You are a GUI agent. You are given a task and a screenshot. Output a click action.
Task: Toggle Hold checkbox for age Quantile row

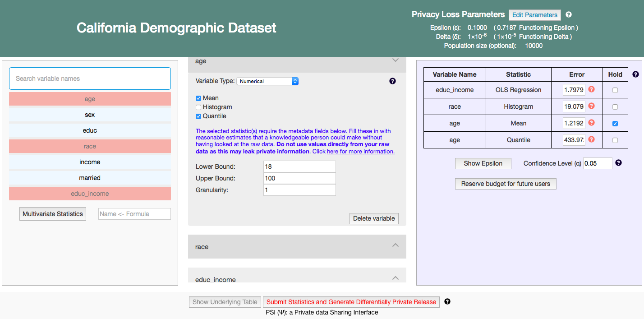615,140
